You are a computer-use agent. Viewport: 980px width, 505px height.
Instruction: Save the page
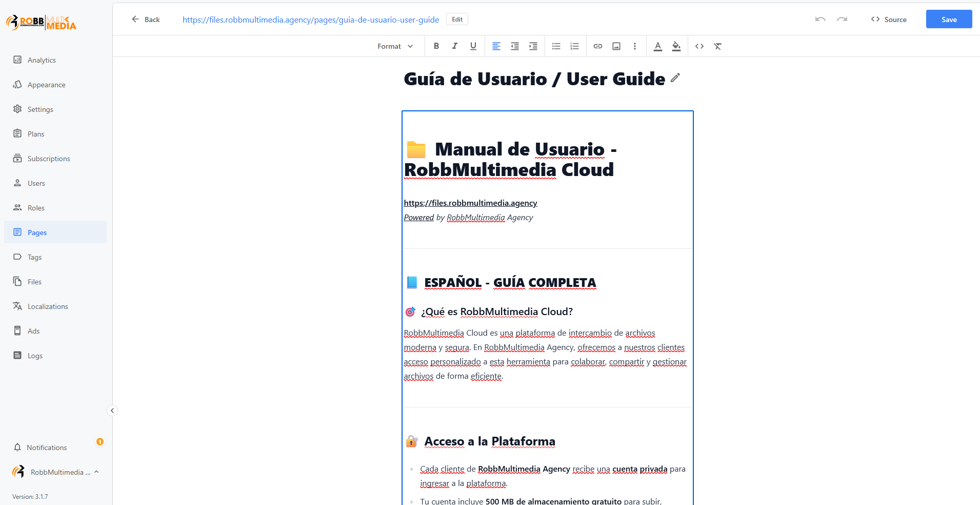[x=949, y=20]
